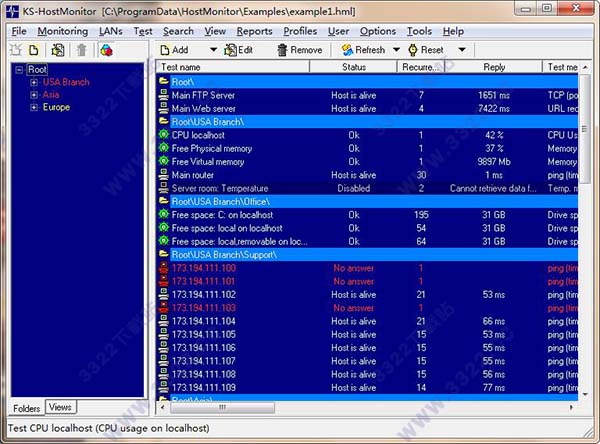Select Free space: local on localhost row
Image resolution: width=600 pixels, height=444 pixels.
tap(367, 228)
